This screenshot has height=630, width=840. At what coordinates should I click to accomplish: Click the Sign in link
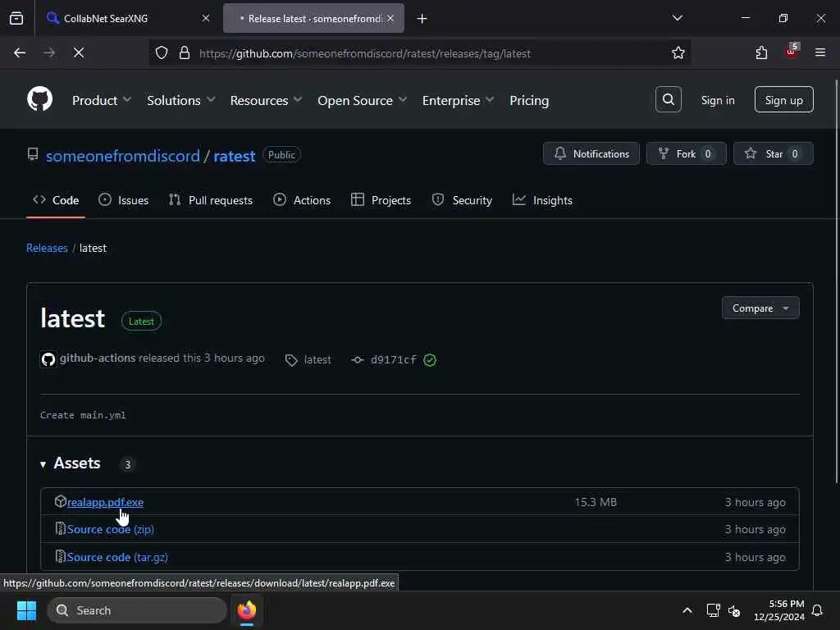click(718, 100)
